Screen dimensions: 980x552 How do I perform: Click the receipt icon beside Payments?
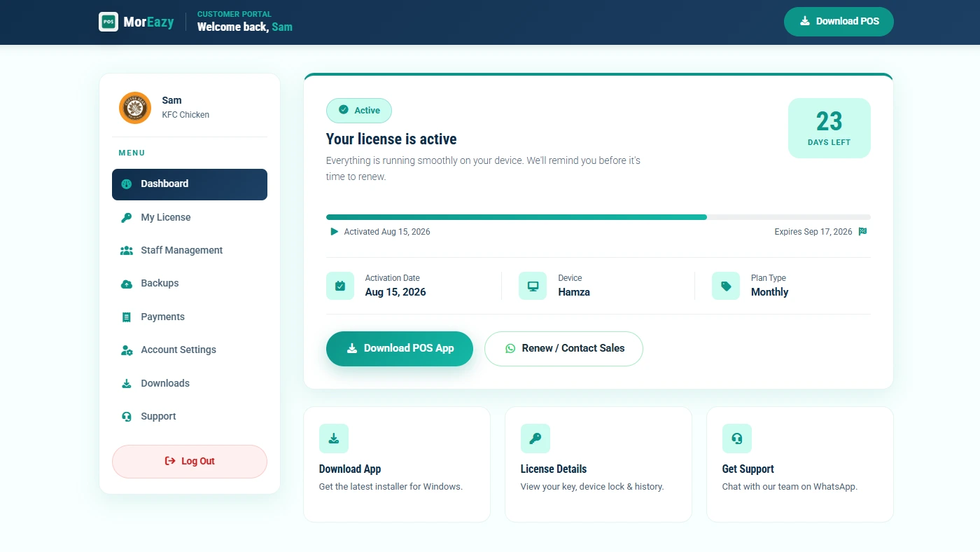pyautogui.click(x=127, y=317)
